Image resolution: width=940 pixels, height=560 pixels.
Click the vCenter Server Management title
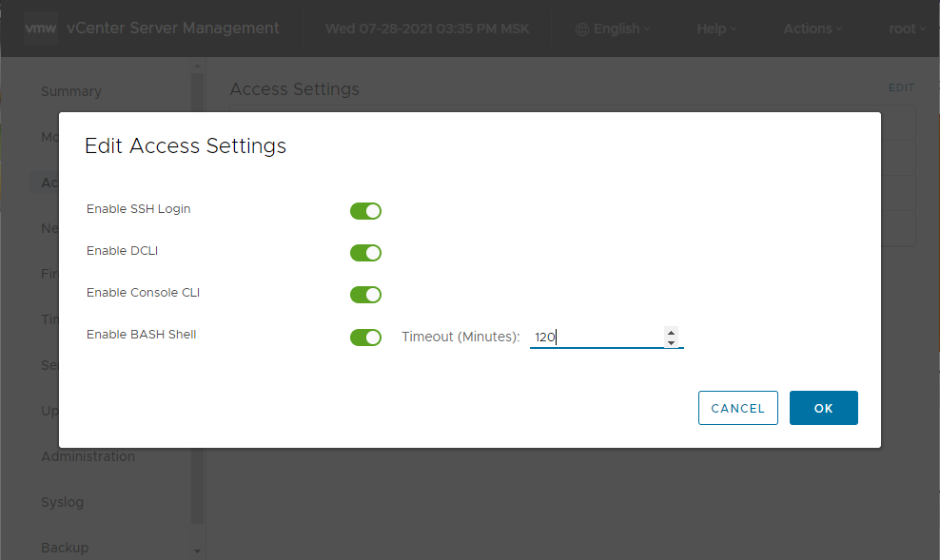click(173, 28)
